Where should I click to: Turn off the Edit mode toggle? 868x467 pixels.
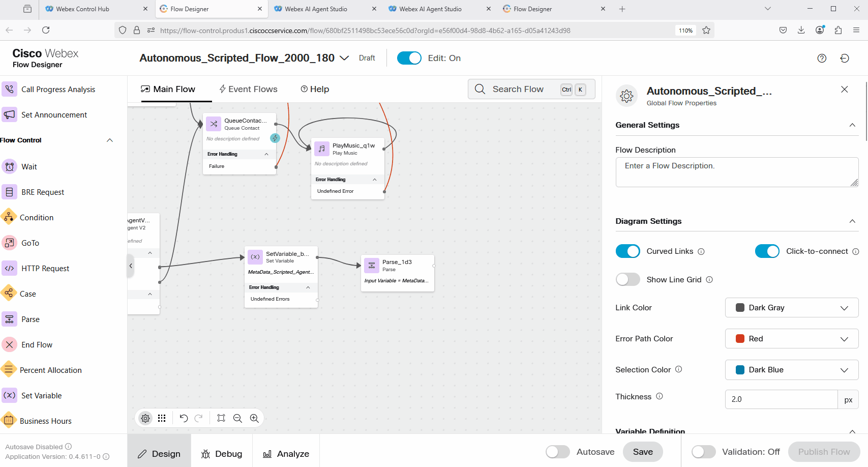tap(409, 58)
